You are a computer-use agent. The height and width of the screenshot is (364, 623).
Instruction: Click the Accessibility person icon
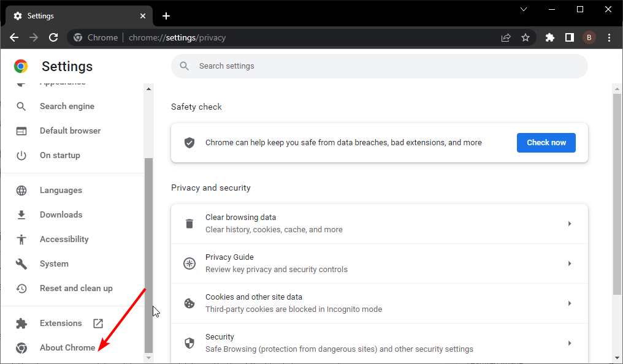[x=21, y=240]
